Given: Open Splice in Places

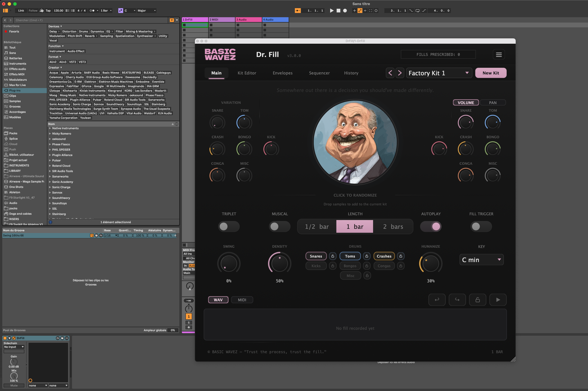Looking at the screenshot, I should [13, 139].
